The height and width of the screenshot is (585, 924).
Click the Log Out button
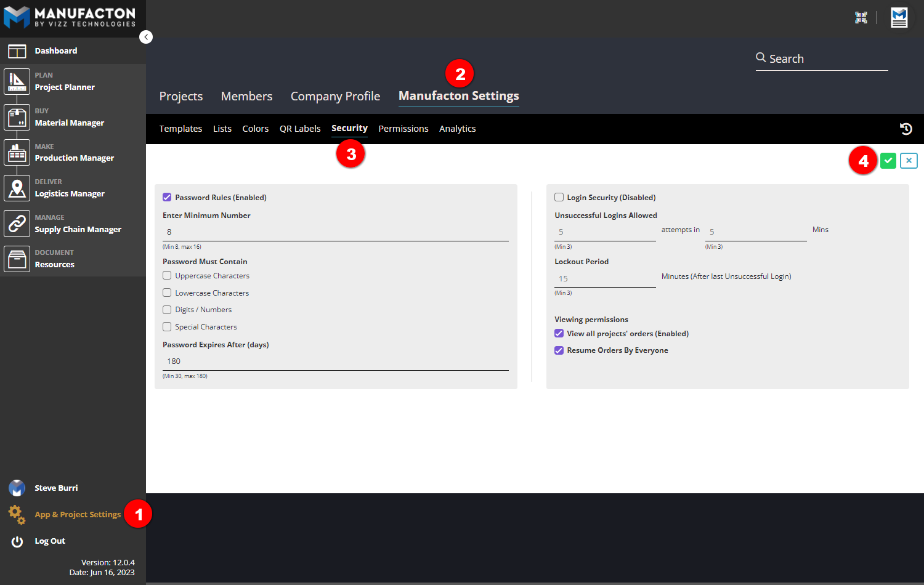point(49,541)
